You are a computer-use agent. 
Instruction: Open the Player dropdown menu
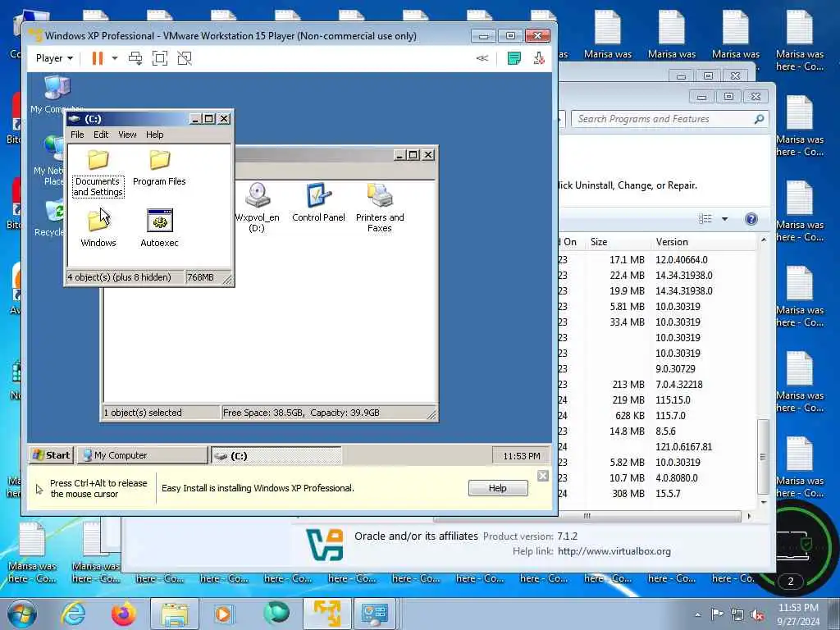(54, 58)
